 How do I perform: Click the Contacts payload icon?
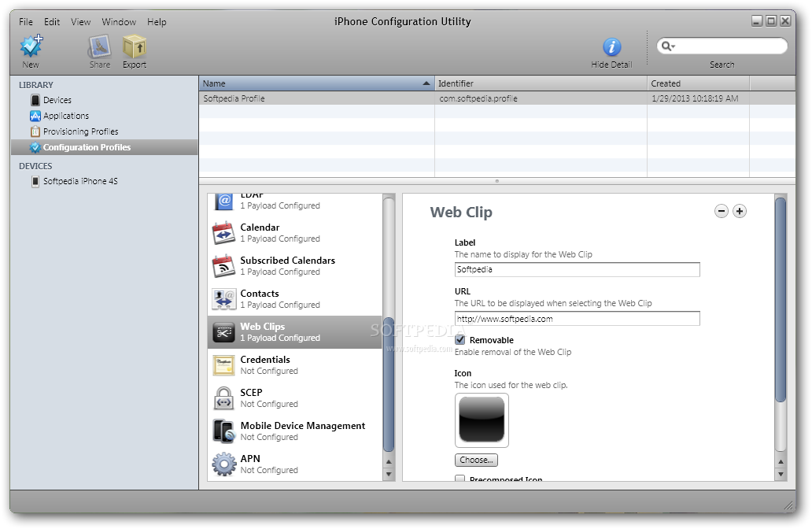(223, 299)
